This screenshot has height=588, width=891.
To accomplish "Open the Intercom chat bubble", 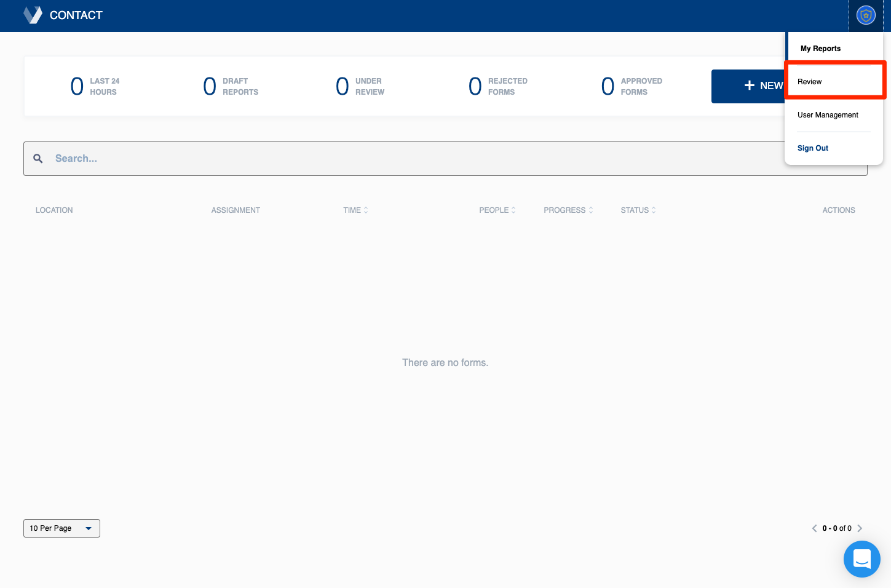I will tap(861, 559).
